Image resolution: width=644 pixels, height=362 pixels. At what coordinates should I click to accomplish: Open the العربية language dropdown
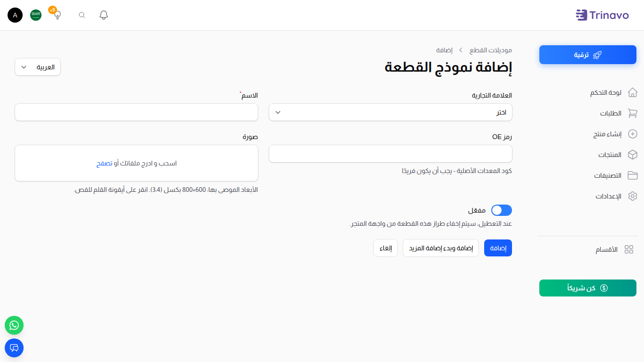(38, 67)
